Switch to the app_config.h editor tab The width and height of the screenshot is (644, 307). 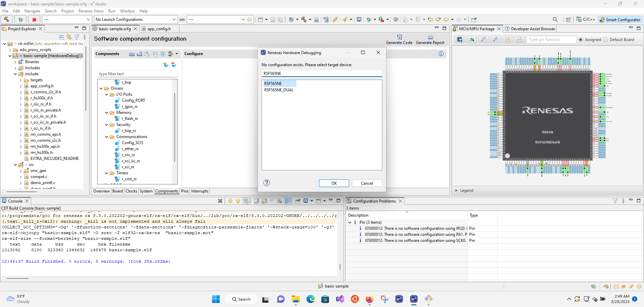point(159,29)
